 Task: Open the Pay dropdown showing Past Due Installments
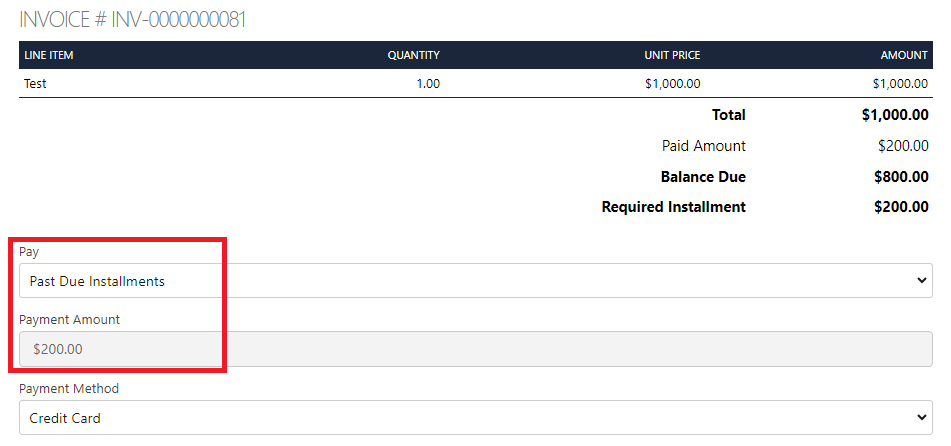pyautogui.click(x=475, y=281)
